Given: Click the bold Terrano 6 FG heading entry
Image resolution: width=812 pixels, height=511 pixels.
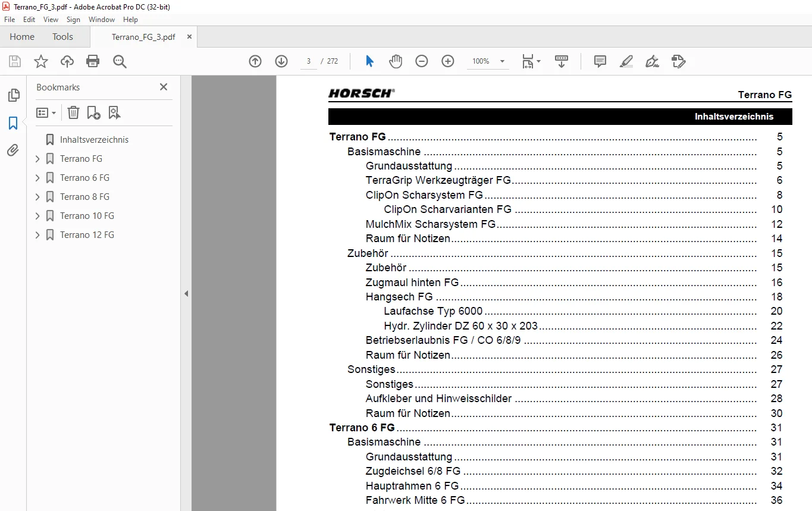Looking at the screenshot, I should pos(362,428).
